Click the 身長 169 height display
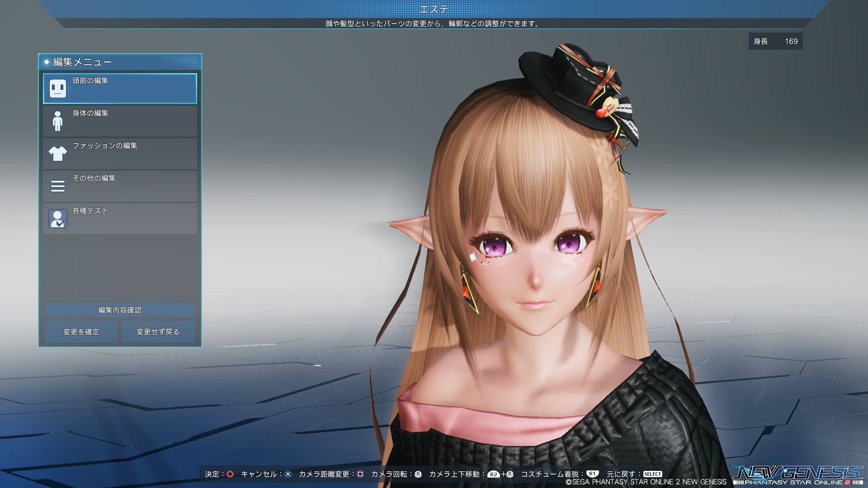The width and height of the screenshot is (868, 488). point(775,41)
